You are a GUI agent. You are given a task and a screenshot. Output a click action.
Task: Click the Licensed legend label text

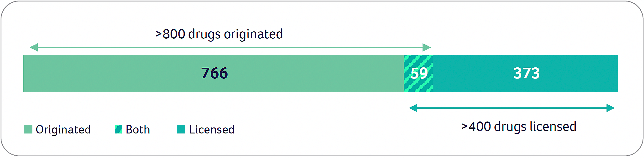(x=212, y=130)
